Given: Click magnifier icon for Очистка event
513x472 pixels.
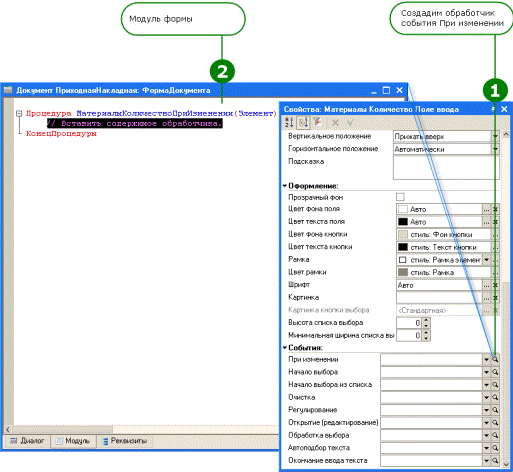Looking at the screenshot, I should coord(495,397).
